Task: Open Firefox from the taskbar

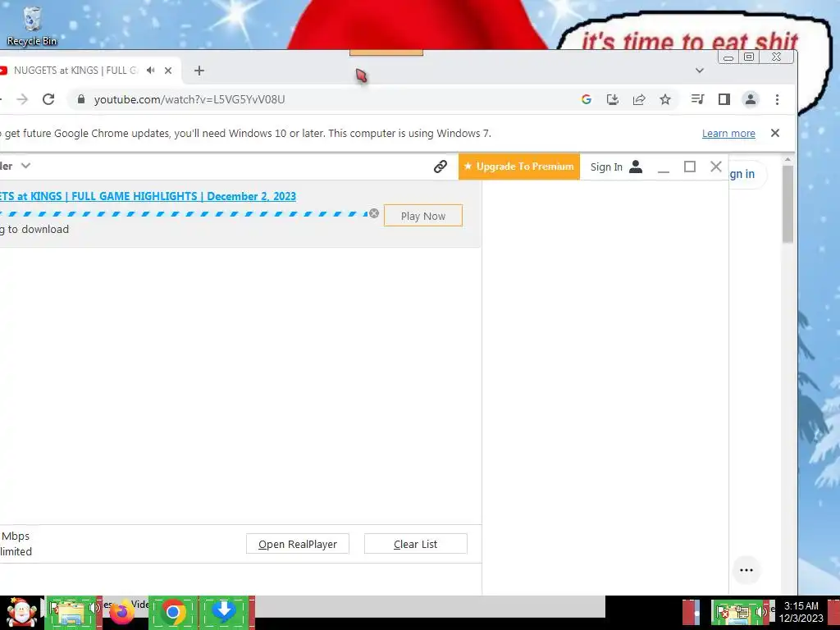Action: coord(122,612)
